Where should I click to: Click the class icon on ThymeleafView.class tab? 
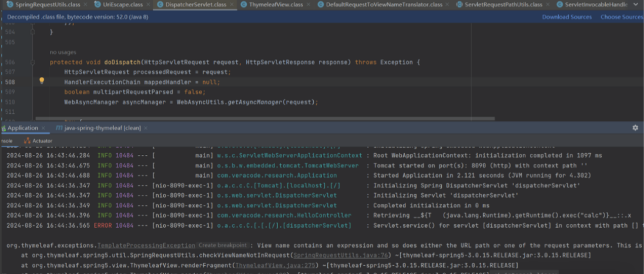pos(244,5)
